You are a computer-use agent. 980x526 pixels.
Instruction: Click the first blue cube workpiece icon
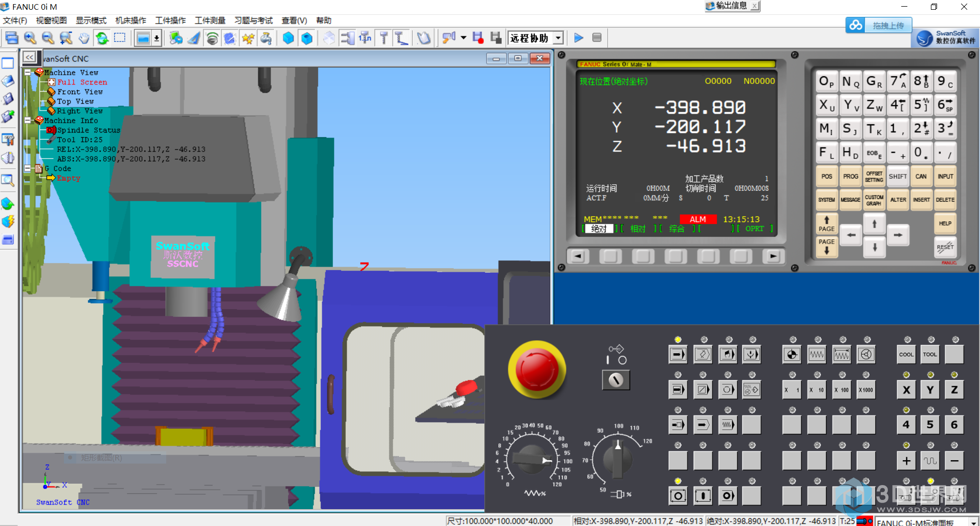tap(288, 38)
